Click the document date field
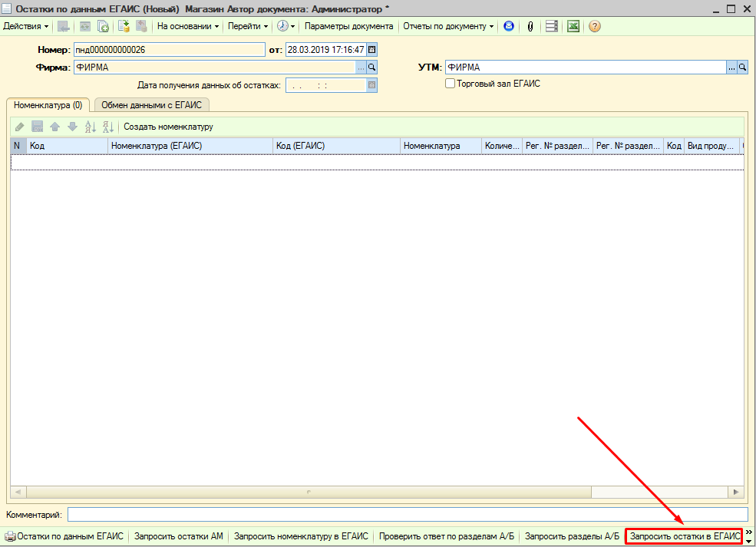The image size is (756, 547). coord(326,50)
